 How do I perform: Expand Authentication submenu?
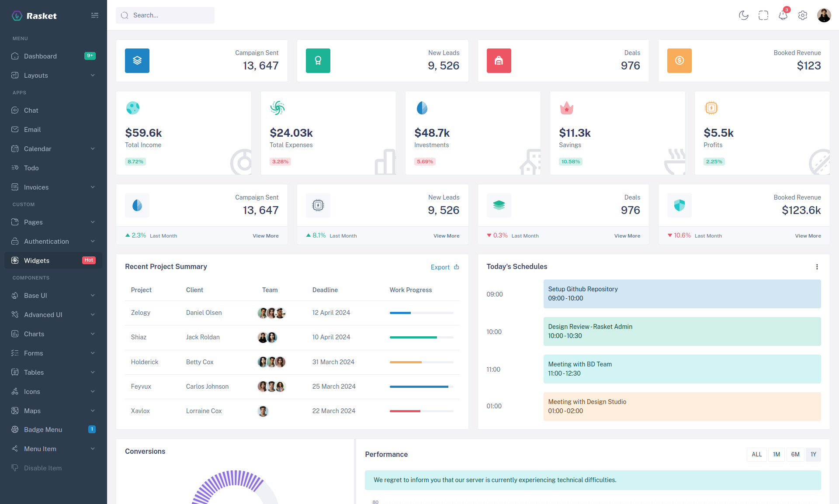53,241
